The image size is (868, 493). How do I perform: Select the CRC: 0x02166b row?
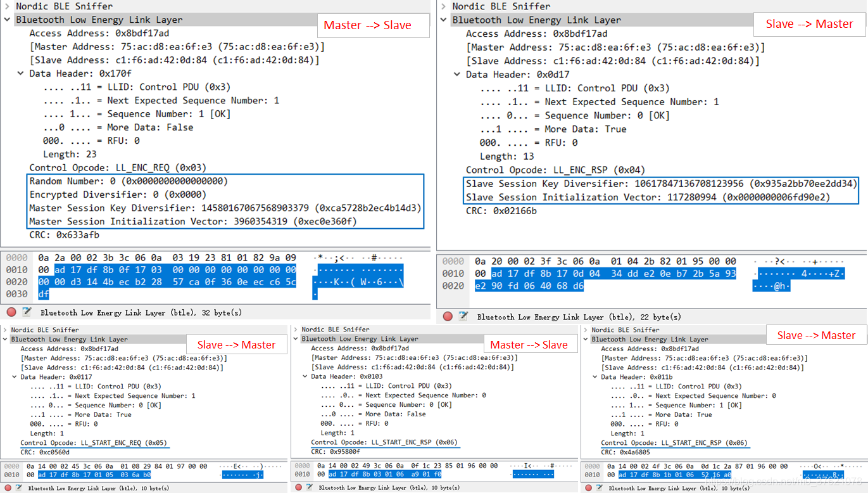[501, 210]
